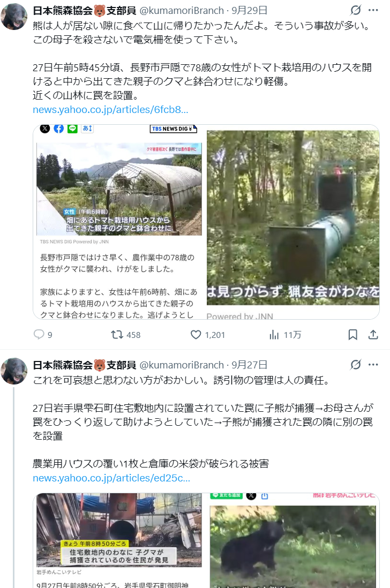Image resolution: width=390 pixels, height=588 pixels.
Task: Open more options menu on 9月29日 tweet
Action: click(x=373, y=10)
